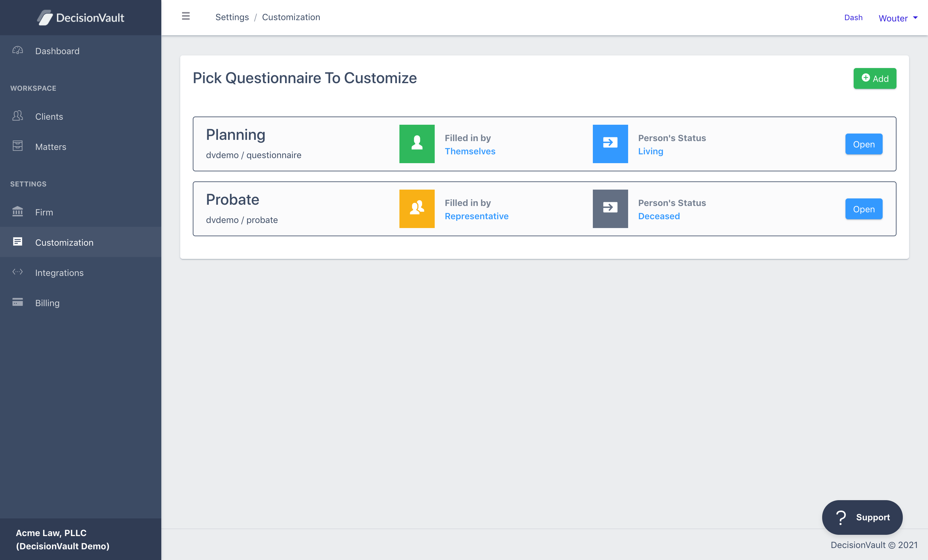Open the Probate questionnaire

(x=863, y=209)
